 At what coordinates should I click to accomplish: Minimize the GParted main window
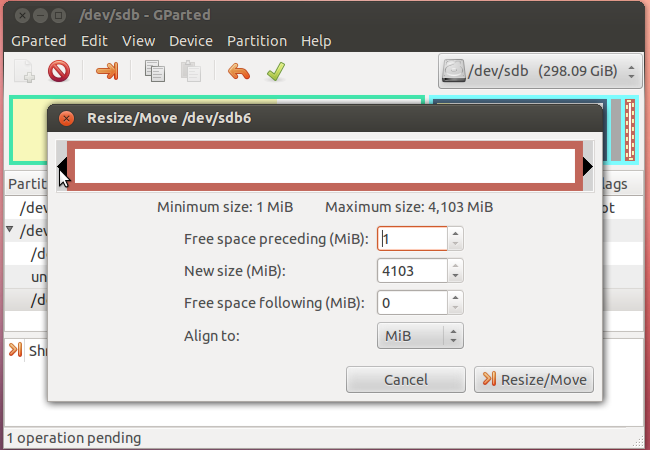[x=40, y=16]
